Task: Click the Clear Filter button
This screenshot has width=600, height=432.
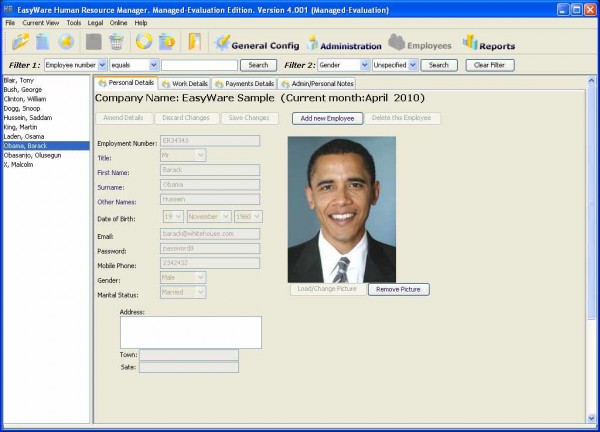Action: coord(490,65)
